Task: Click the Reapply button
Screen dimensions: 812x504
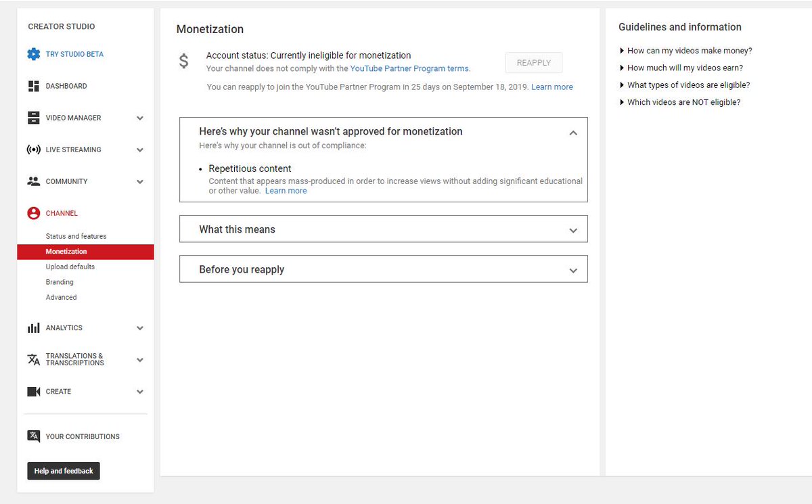Action: pos(534,62)
